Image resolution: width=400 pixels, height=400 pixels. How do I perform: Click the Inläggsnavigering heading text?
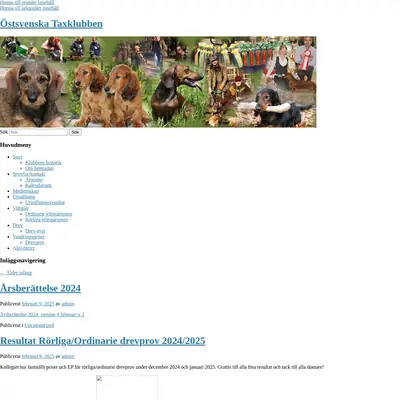(23, 260)
